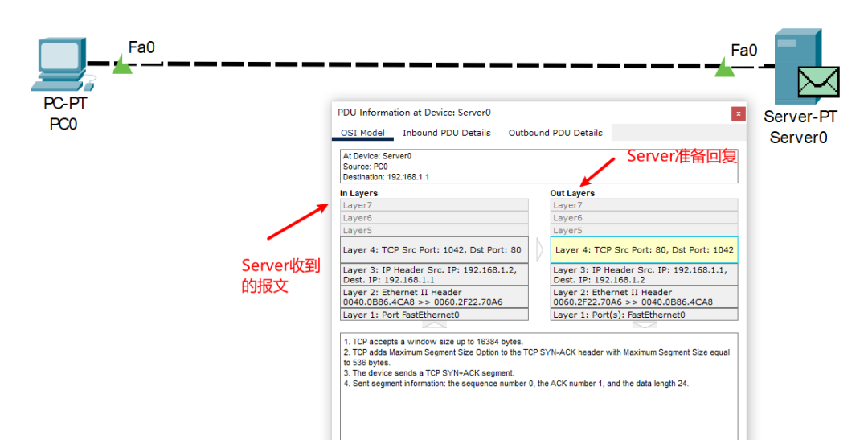Switch to the OSI Model tab
The width and height of the screenshot is (868, 440).
point(362,133)
